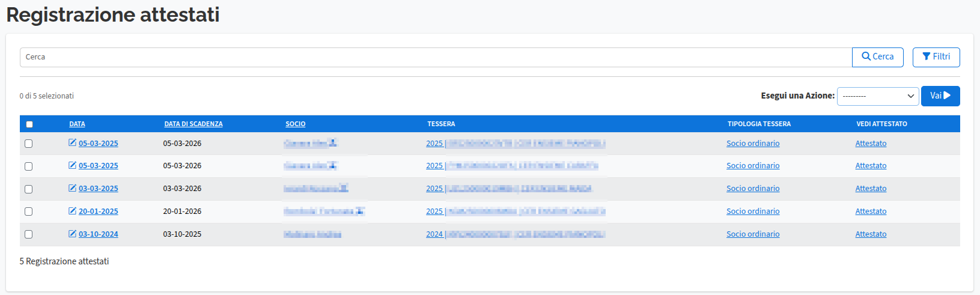Click the funnel icon in the Filtri button
This screenshot has width=980, height=295.
pyautogui.click(x=927, y=56)
